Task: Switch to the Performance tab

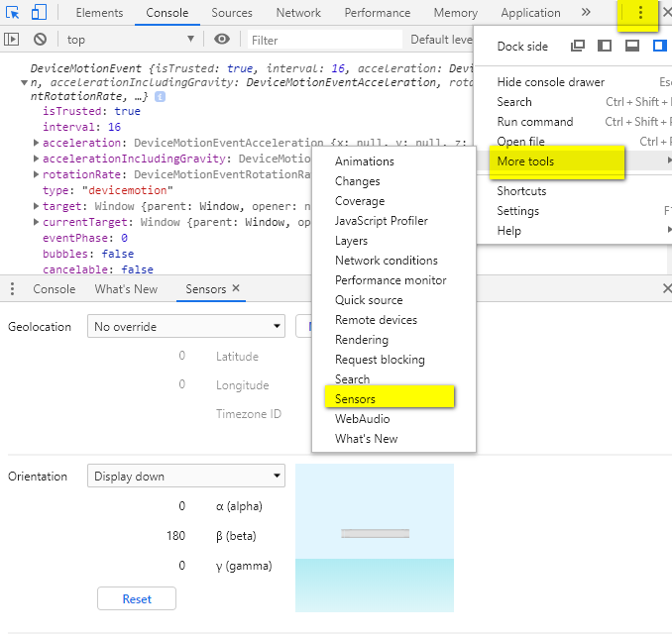Action: [378, 13]
